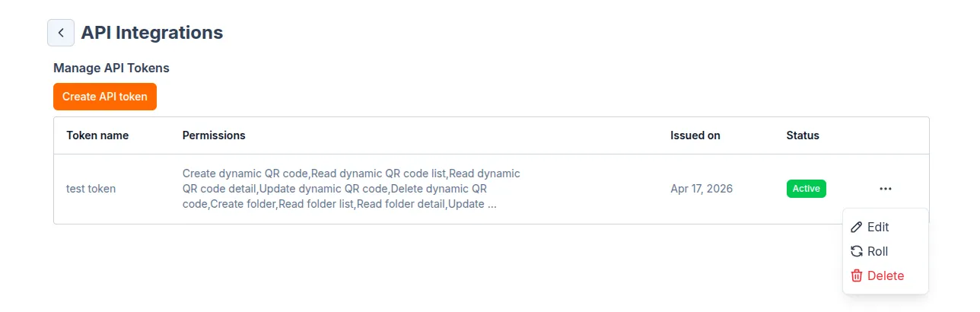Click the truncated permissions list text

[352, 189]
